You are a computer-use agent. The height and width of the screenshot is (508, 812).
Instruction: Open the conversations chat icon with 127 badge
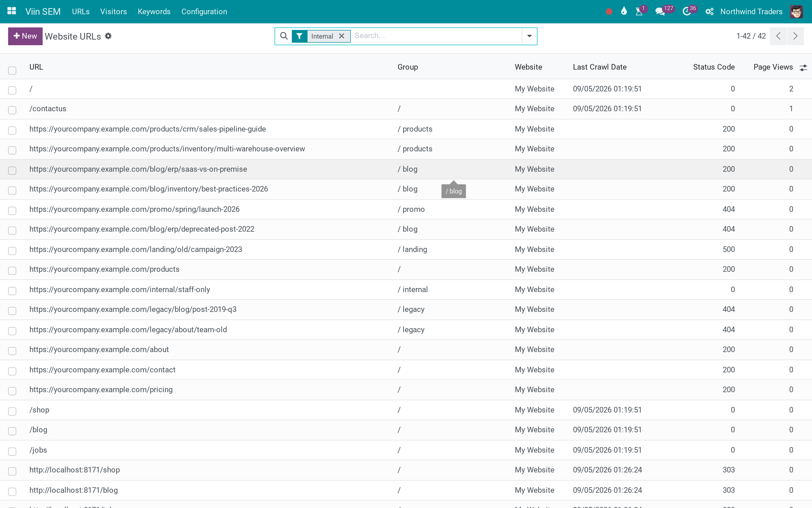(x=660, y=12)
